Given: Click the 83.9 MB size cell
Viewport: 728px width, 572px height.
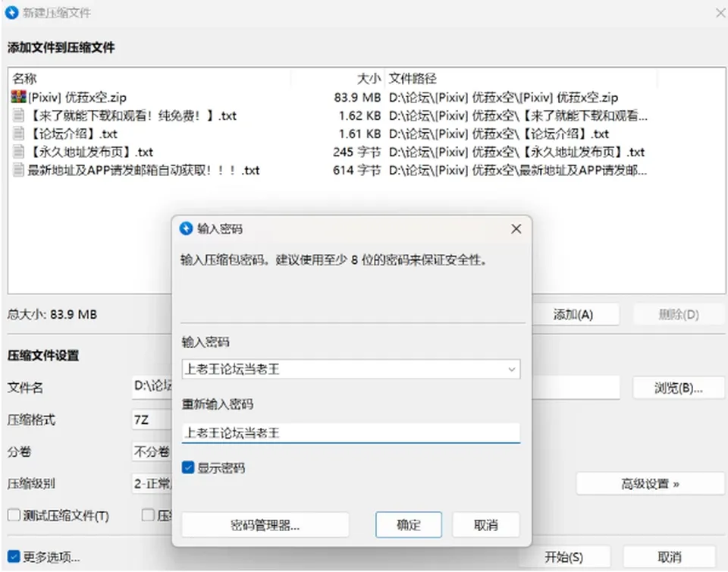Looking at the screenshot, I should coord(357,98).
